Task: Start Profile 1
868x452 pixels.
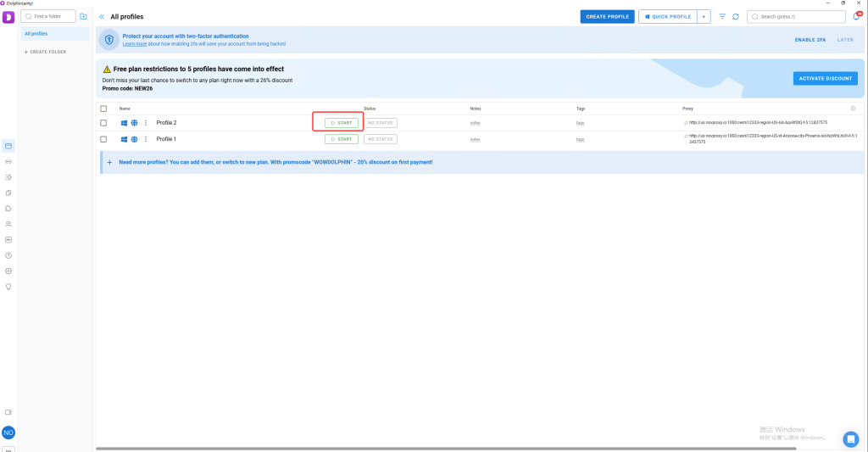Action: (x=342, y=139)
